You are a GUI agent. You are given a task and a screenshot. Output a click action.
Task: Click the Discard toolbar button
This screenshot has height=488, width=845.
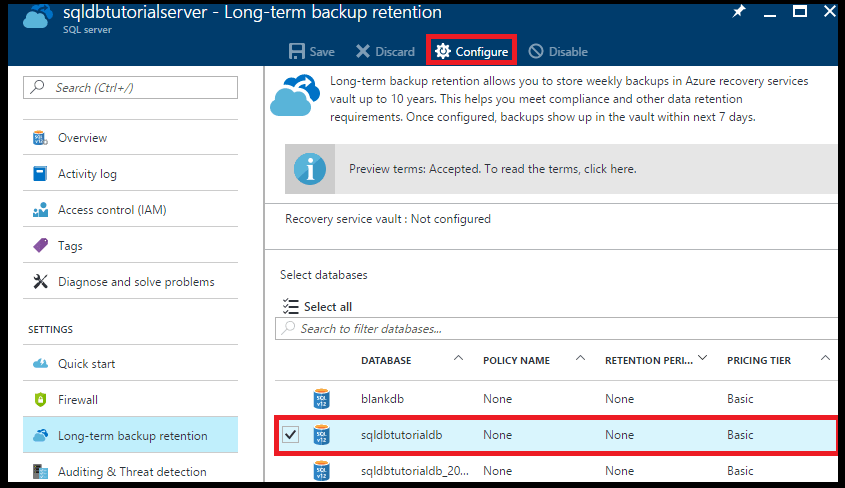pos(385,52)
